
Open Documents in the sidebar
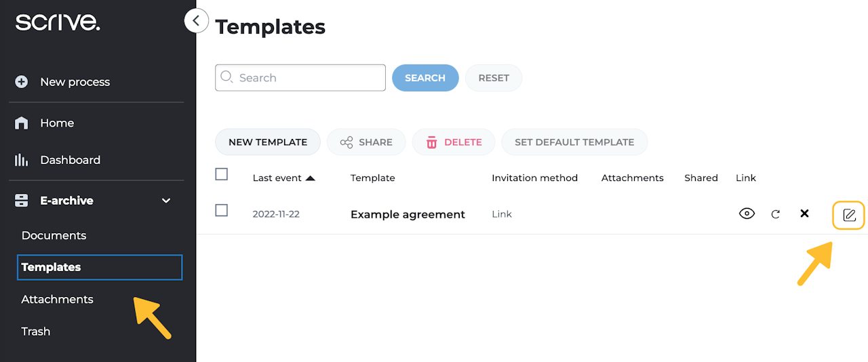pos(54,235)
